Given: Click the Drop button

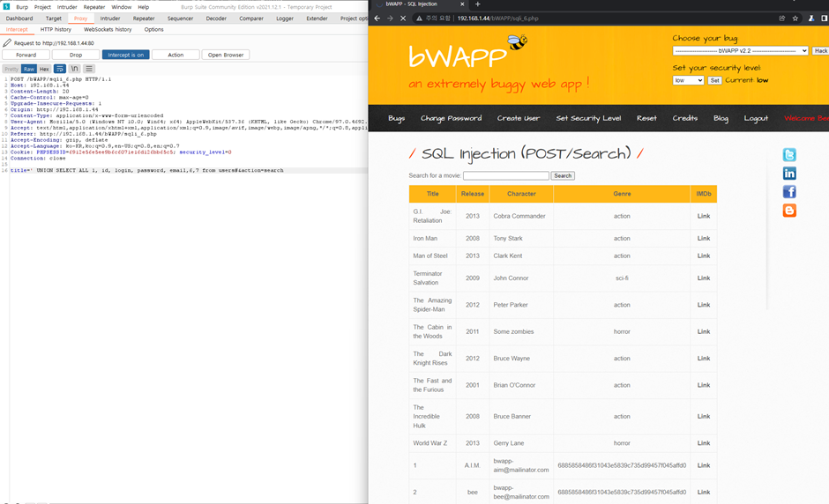Looking at the screenshot, I should pyautogui.click(x=76, y=55).
